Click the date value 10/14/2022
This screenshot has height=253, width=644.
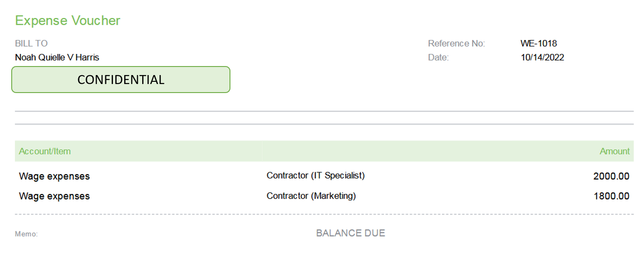[542, 58]
